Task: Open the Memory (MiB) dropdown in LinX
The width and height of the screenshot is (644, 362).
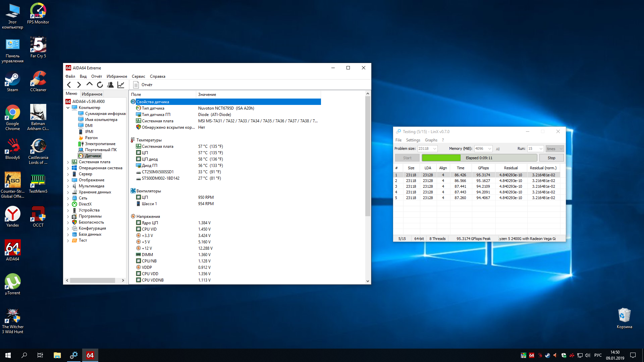Action: [490, 148]
